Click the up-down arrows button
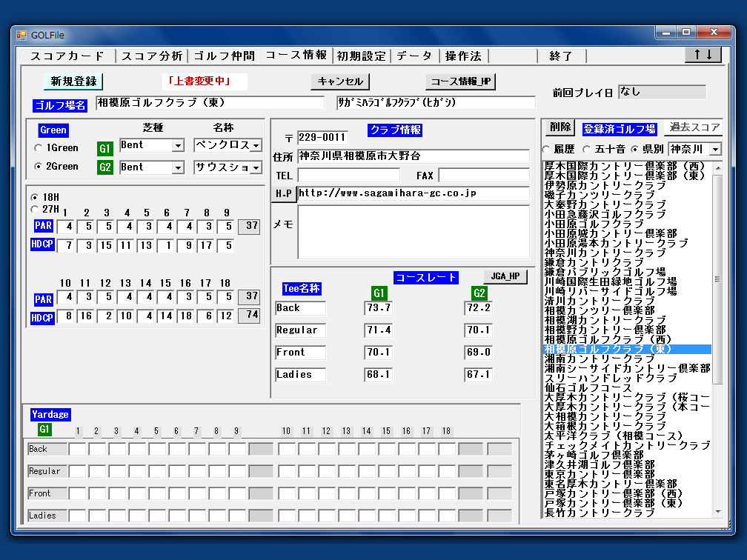This screenshot has width=747, height=560. click(703, 55)
